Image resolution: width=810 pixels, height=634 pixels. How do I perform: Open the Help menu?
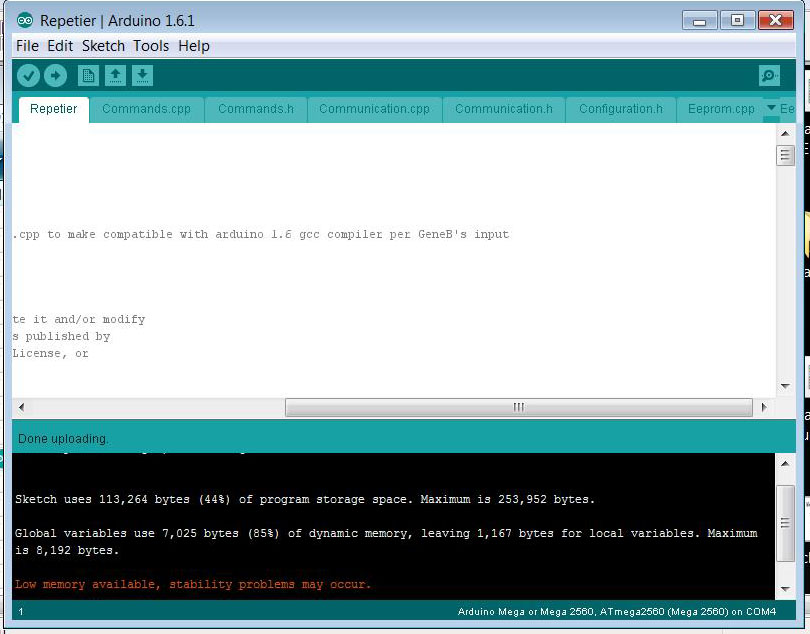194,46
